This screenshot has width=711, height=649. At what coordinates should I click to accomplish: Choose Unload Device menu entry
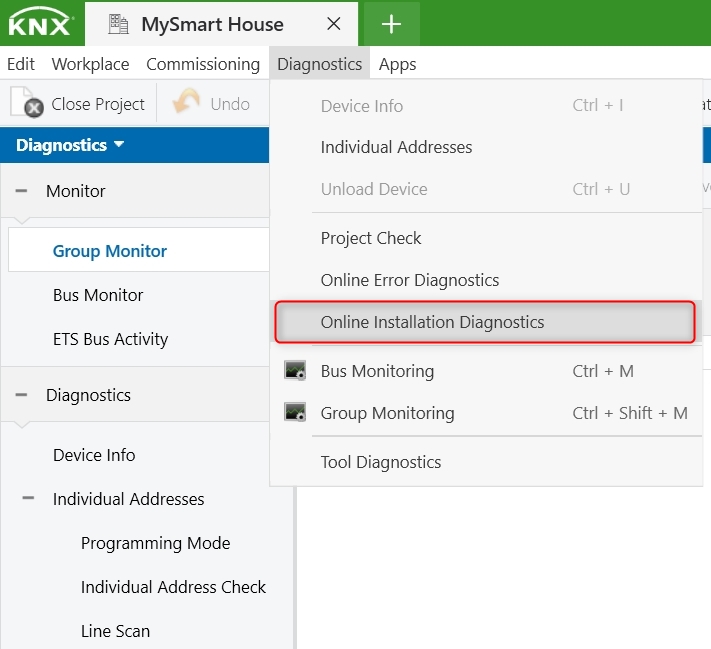click(x=486, y=189)
